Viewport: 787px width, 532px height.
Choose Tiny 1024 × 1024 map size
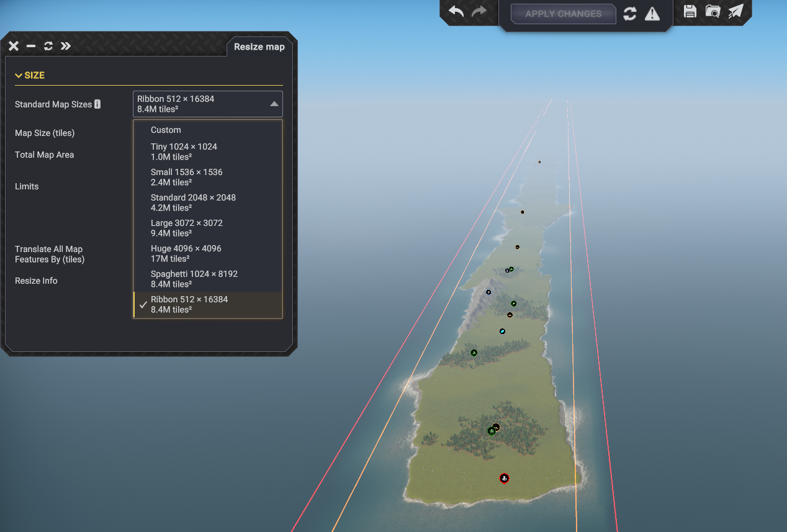tap(184, 151)
